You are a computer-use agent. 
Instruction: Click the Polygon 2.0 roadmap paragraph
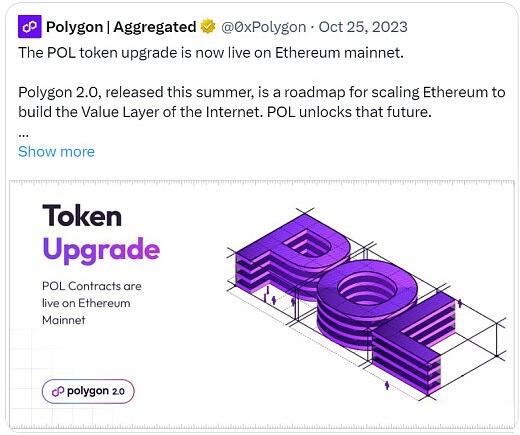click(262, 102)
